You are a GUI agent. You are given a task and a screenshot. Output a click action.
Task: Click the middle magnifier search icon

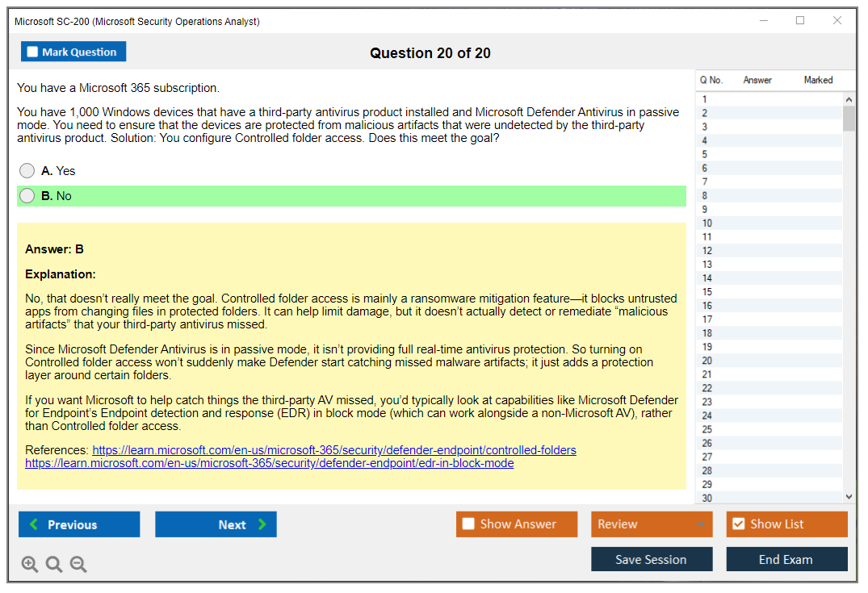54,564
